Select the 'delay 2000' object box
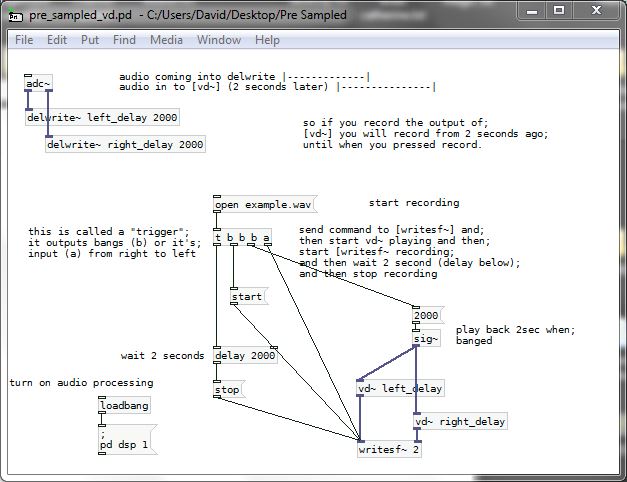The width and height of the screenshot is (627, 482). pyautogui.click(x=245, y=356)
